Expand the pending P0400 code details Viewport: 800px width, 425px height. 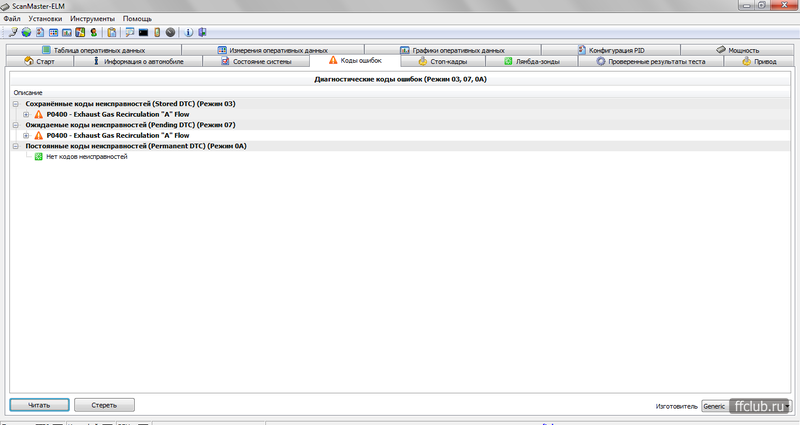(x=26, y=135)
